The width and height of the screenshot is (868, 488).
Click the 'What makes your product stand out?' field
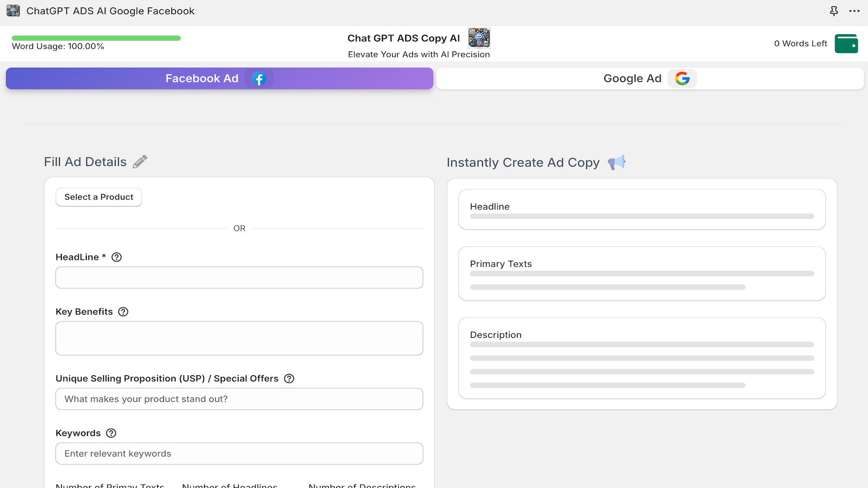tap(239, 399)
